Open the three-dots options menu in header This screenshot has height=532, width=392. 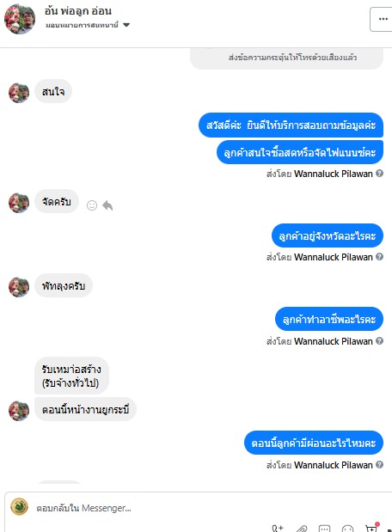pyautogui.click(x=383, y=19)
